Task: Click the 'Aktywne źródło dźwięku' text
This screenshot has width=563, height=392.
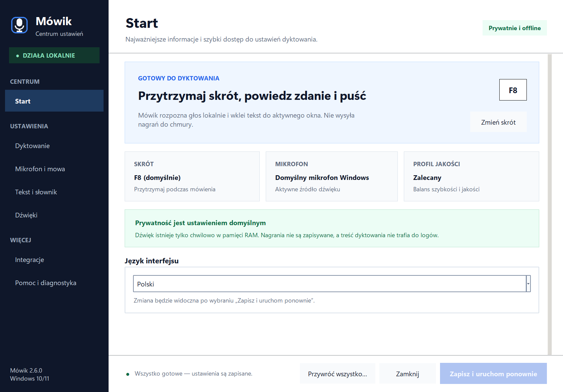Action: point(308,189)
